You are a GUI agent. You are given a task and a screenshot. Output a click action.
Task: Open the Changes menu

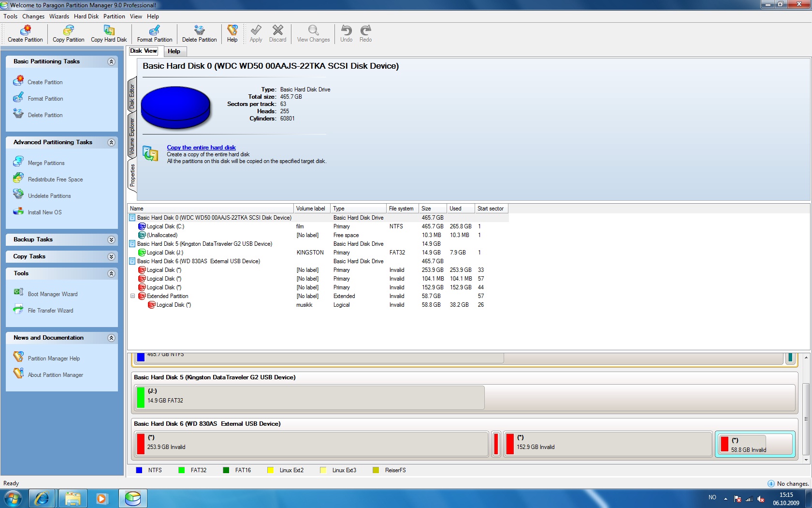coord(33,16)
